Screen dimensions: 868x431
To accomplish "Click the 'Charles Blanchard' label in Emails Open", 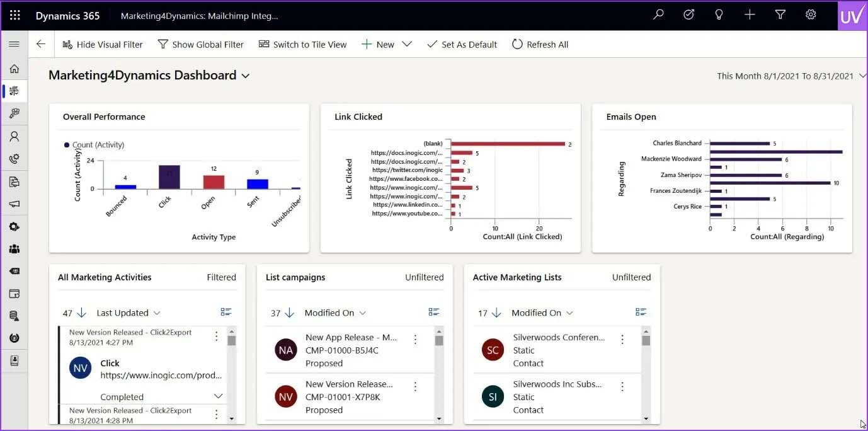I will [677, 143].
